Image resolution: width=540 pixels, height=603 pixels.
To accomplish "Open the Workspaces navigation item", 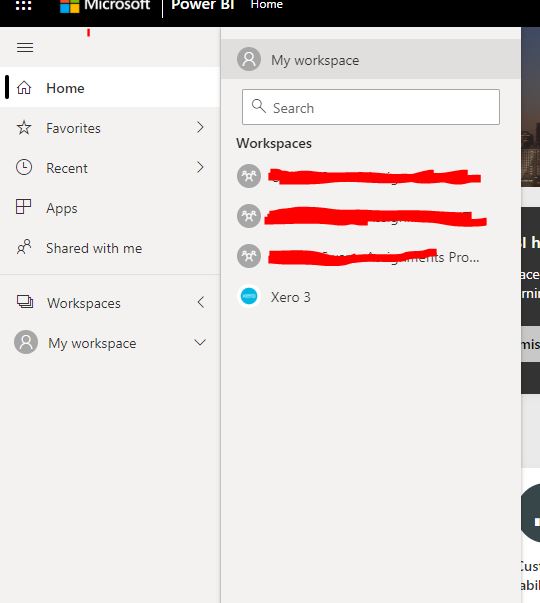I will click(x=110, y=303).
